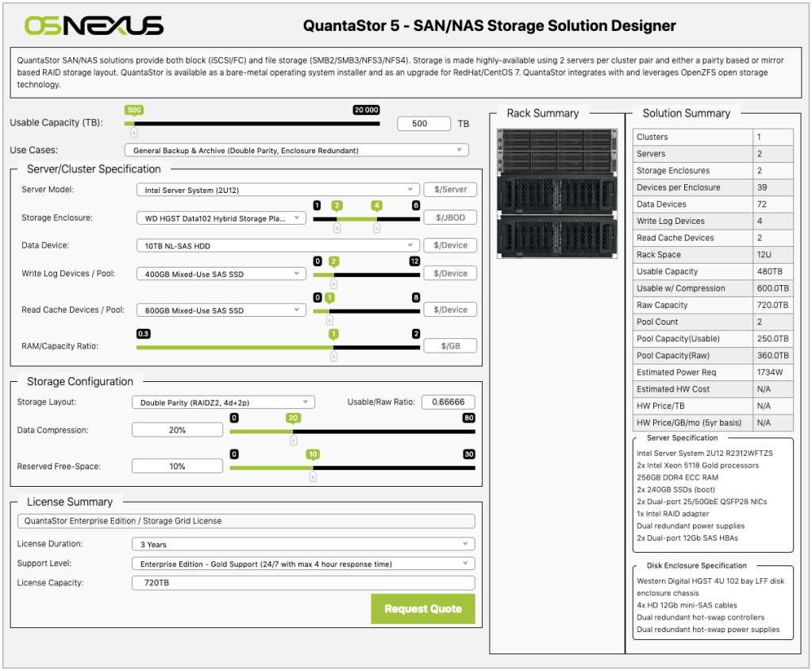Click the License Capacity input field
812x671 pixels.
(303, 582)
